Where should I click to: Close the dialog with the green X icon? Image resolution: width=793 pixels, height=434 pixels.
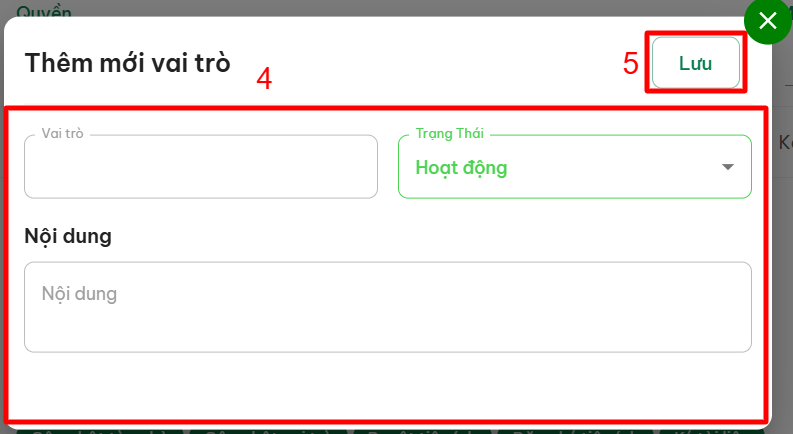click(768, 21)
